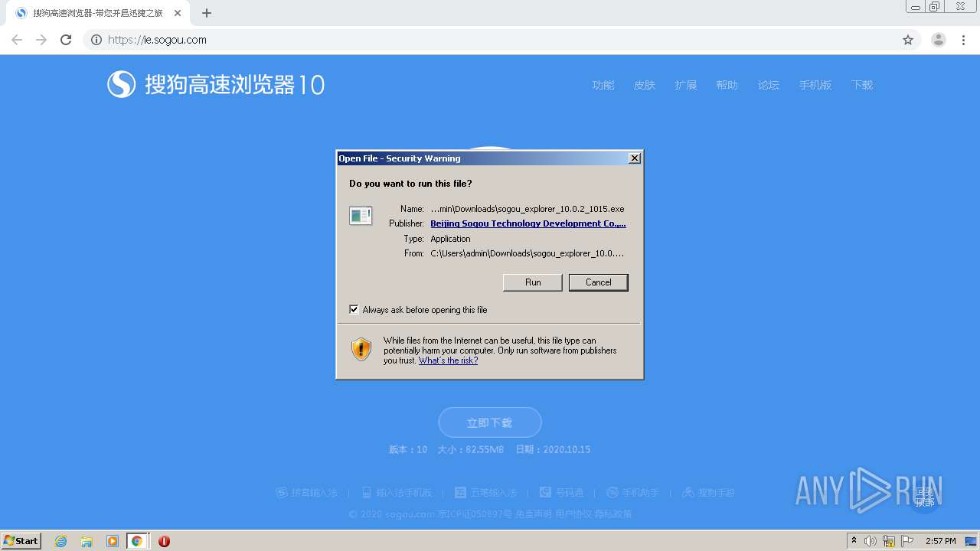Open the Action Center flag icon
The width and height of the screenshot is (980, 551).
pyautogui.click(x=907, y=541)
